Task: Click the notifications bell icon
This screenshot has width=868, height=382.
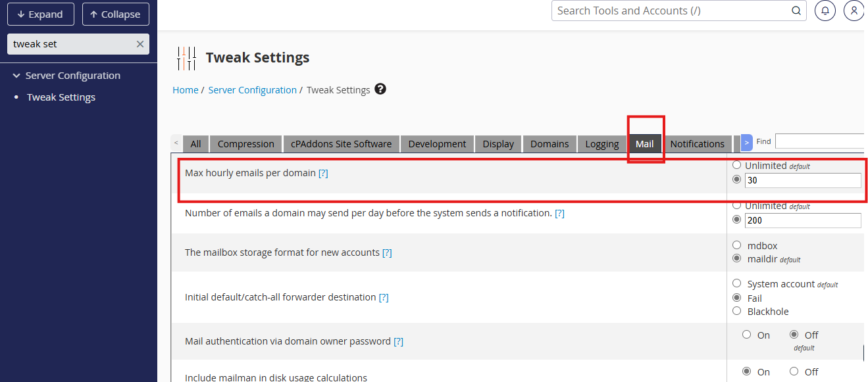Action: pos(825,11)
